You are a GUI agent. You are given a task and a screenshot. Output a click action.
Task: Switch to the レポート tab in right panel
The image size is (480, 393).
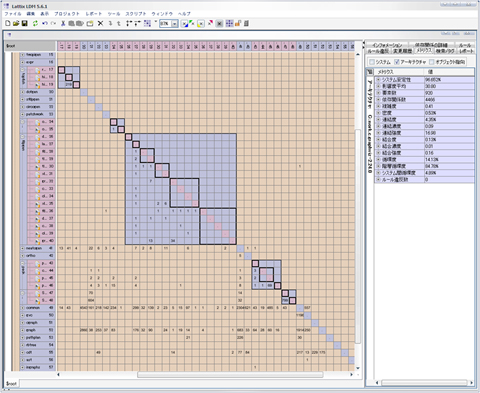[x=466, y=51]
